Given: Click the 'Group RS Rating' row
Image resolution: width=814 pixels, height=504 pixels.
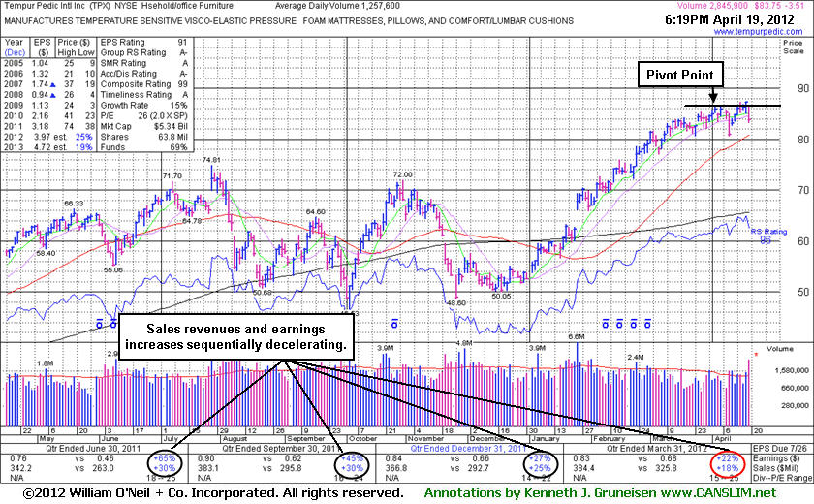Looking at the screenshot, I should [143, 52].
